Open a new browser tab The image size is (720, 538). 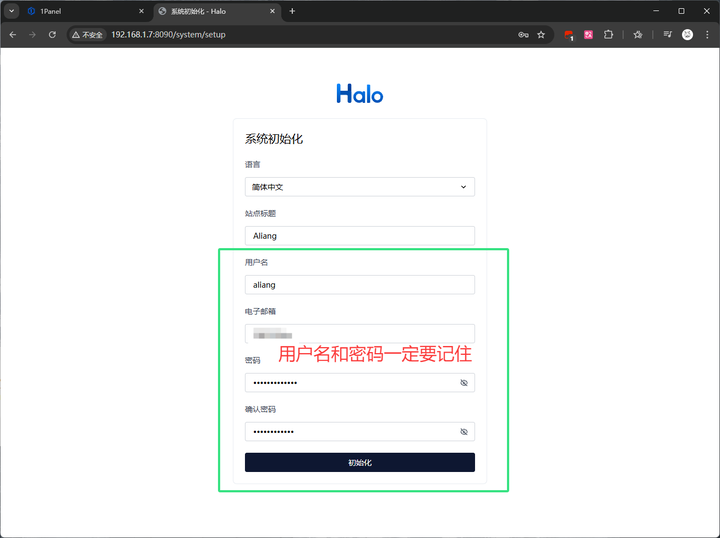(x=292, y=11)
